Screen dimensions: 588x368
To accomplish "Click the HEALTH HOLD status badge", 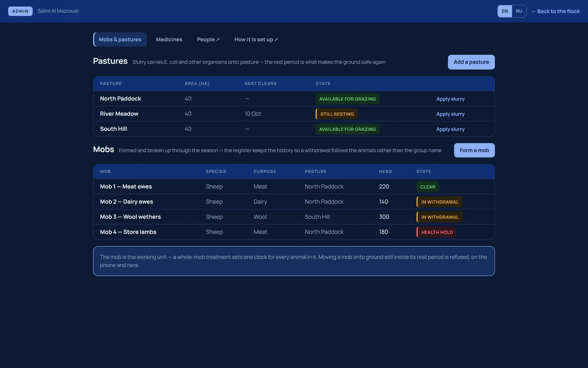I will tap(437, 232).
